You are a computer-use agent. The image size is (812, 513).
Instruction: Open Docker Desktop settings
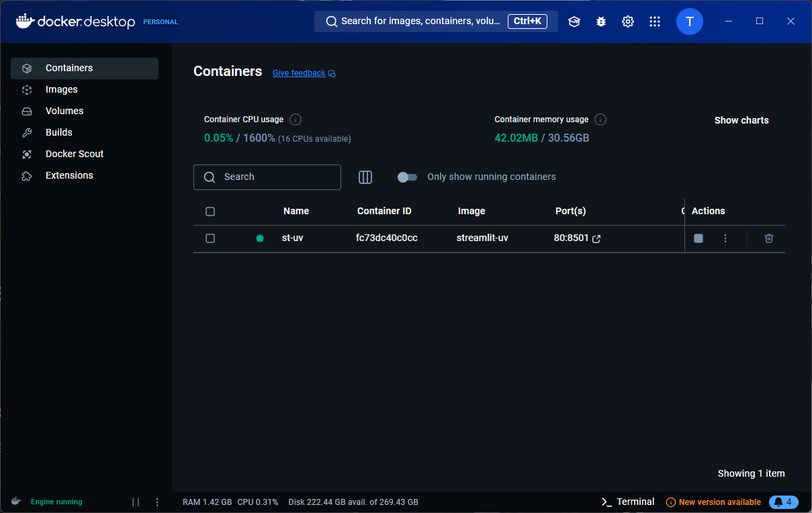pos(627,21)
